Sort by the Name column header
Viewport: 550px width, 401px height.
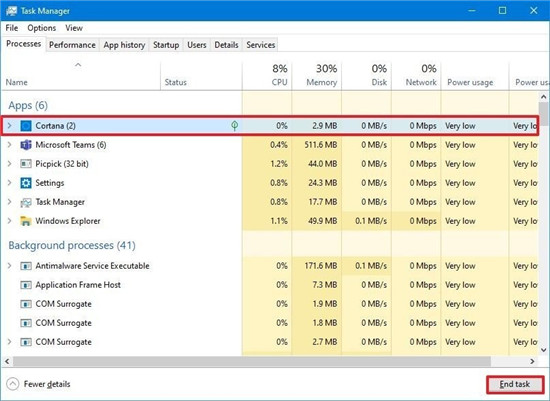[81, 75]
